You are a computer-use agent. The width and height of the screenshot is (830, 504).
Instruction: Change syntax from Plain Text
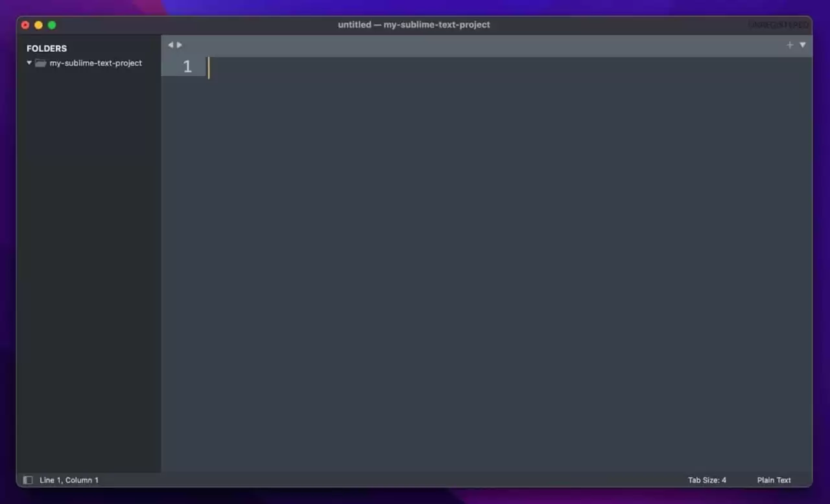coord(774,480)
